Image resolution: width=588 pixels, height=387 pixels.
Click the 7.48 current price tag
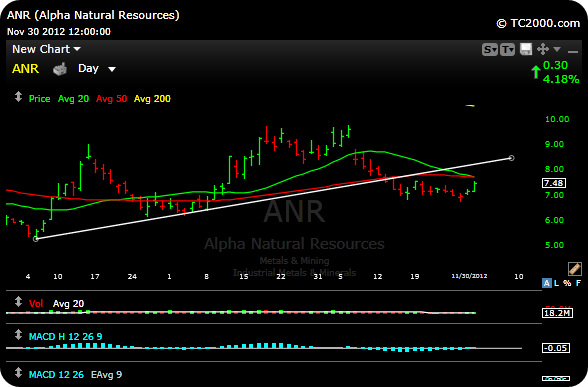(x=554, y=183)
